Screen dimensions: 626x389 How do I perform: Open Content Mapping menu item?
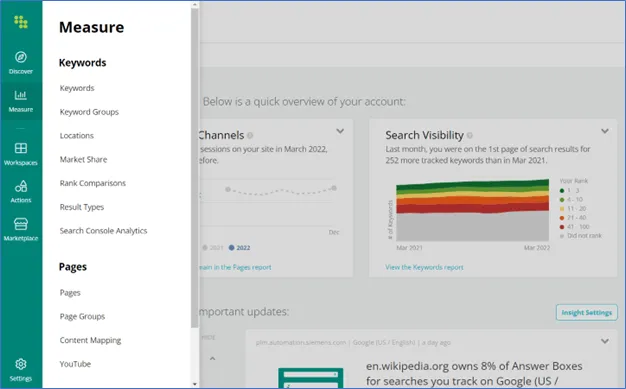point(90,340)
